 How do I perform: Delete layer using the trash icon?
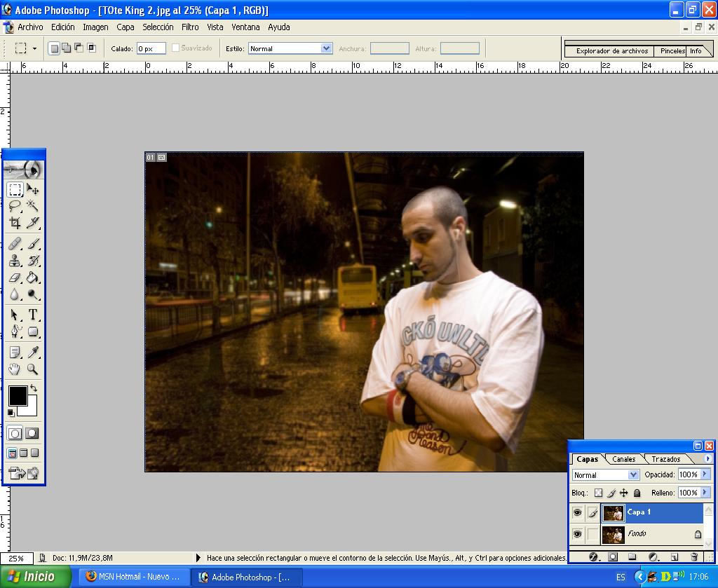pyautogui.click(x=694, y=557)
